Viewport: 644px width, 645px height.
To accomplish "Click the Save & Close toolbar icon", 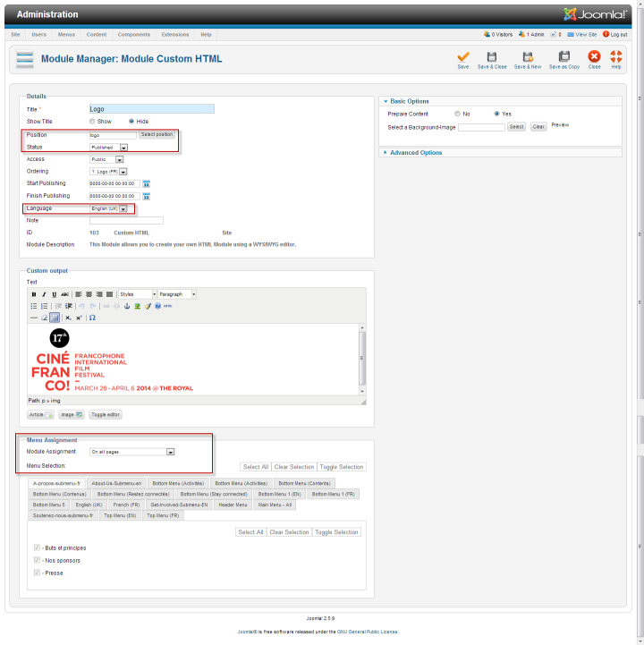I will click(x=492, y=60).
